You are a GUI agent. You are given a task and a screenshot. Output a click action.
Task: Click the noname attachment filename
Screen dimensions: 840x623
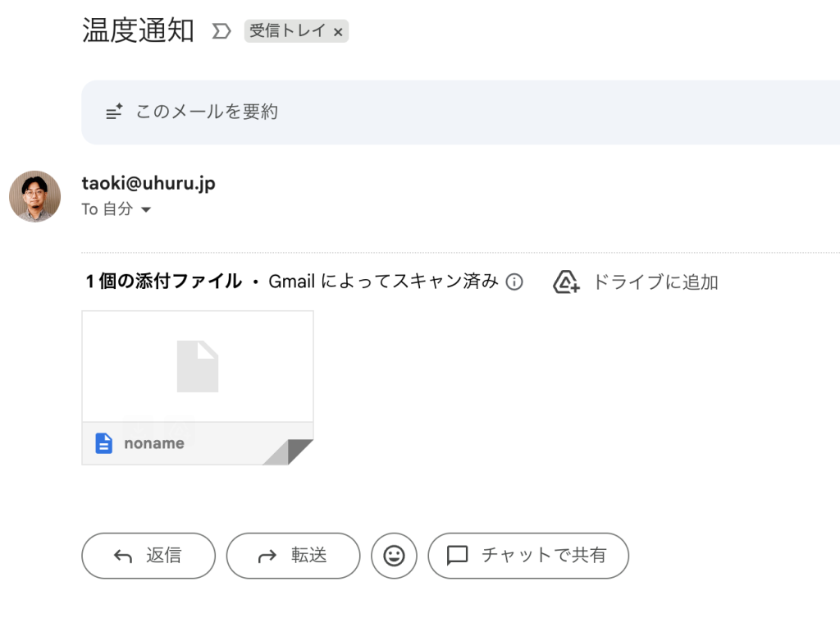tap(154, 443)
